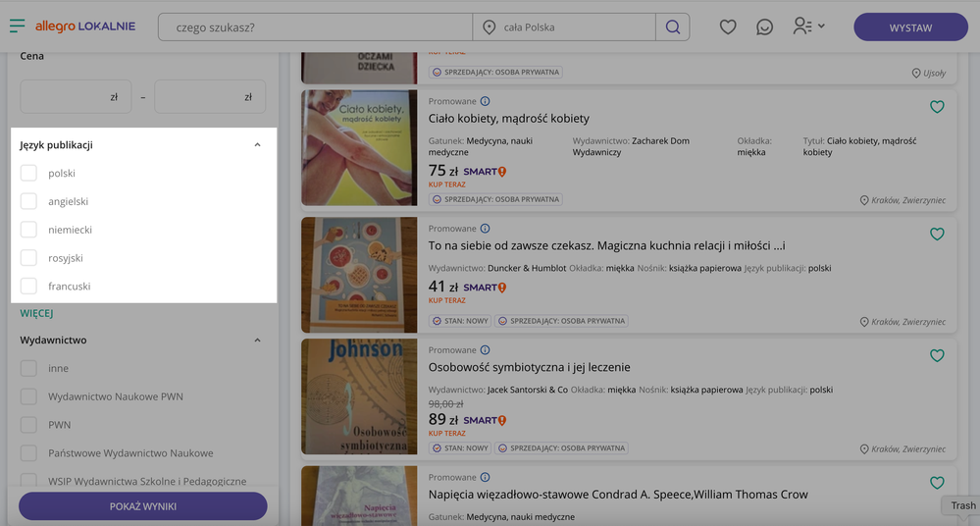
Task: Open the hamburger menu icon
Action: click(x=17, y=26)
